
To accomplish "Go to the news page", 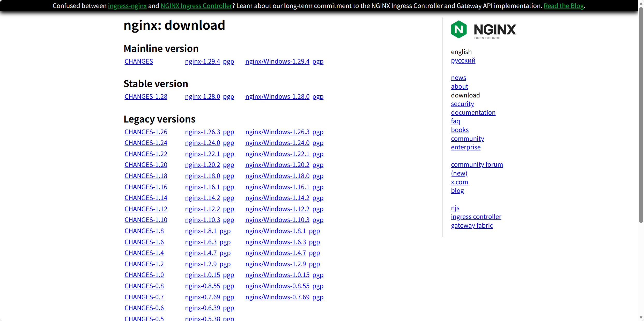I will [458, 78].
